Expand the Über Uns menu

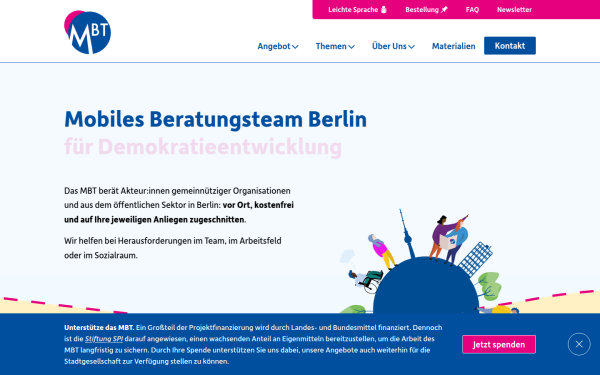393,46
